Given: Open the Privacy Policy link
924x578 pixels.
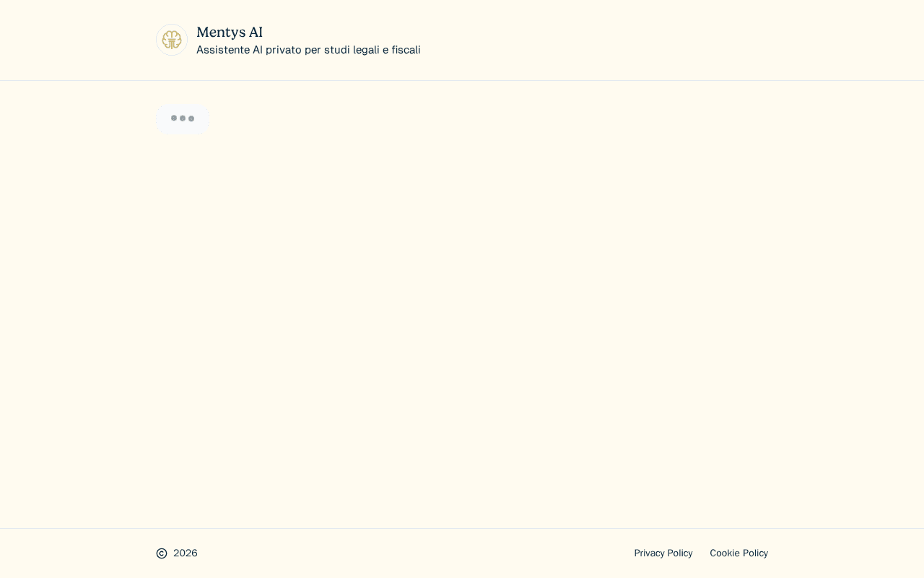Looking at the screenshot, I should click(x=663, y=553).
